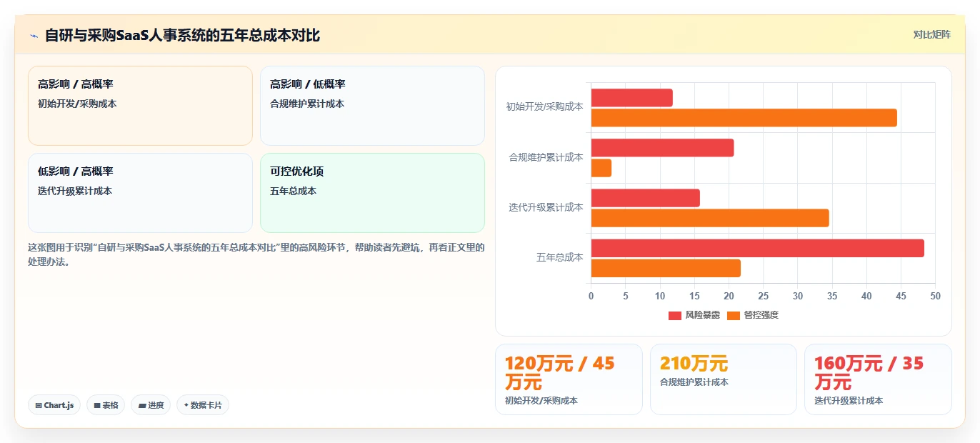
Task: Toggle the 风险暴露 legend item
Action: 694,315
